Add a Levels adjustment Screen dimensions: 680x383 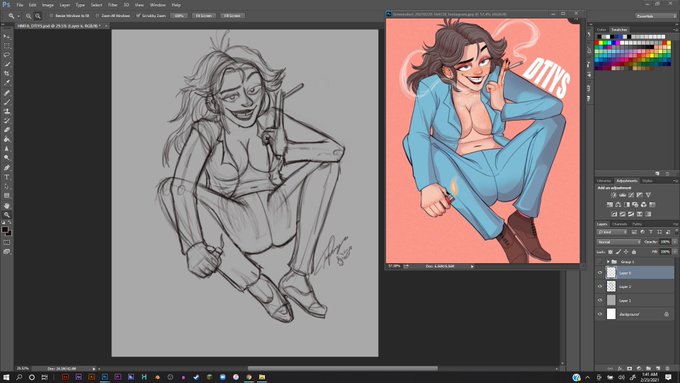622,195
